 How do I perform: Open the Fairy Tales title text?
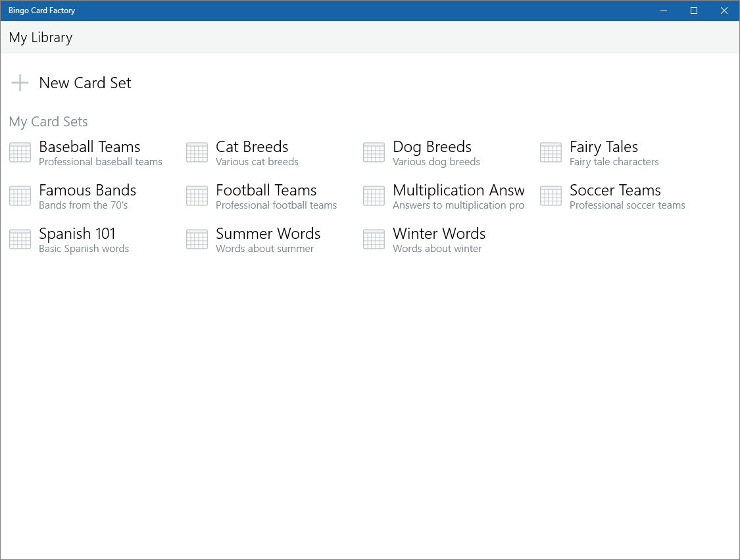tap(603, 147)
